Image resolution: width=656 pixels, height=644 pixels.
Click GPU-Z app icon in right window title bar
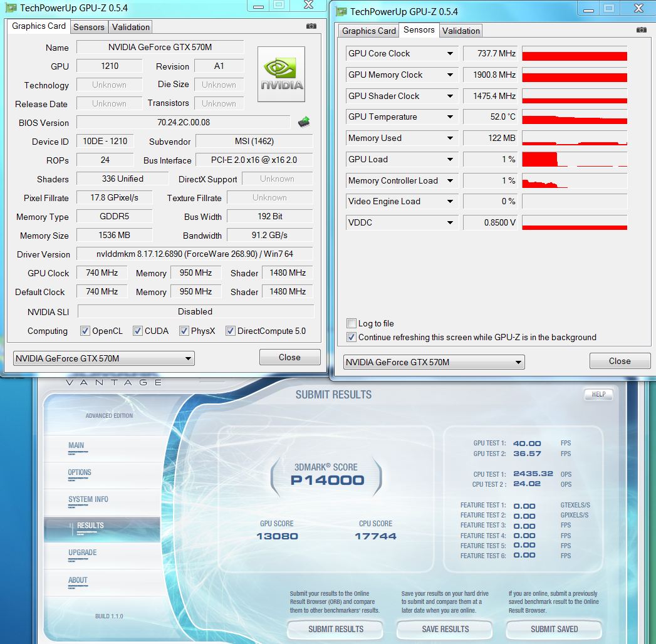click(341, 11)
